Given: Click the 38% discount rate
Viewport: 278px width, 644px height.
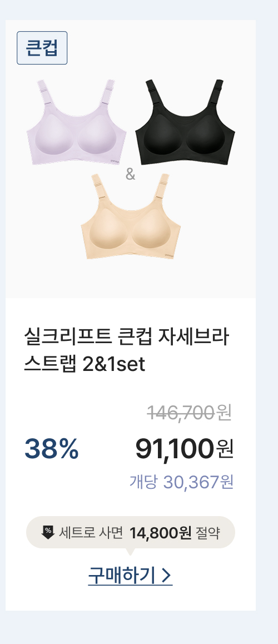Looking at the screenshot, I should pyautogui.click(x=51, y=449).
